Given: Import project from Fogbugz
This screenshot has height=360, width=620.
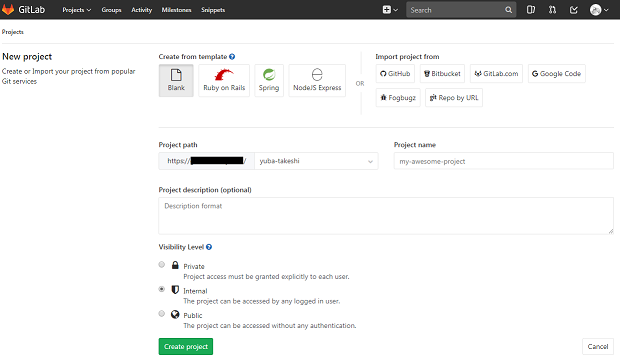Looking at the screenshot, I should click(398, 98).
